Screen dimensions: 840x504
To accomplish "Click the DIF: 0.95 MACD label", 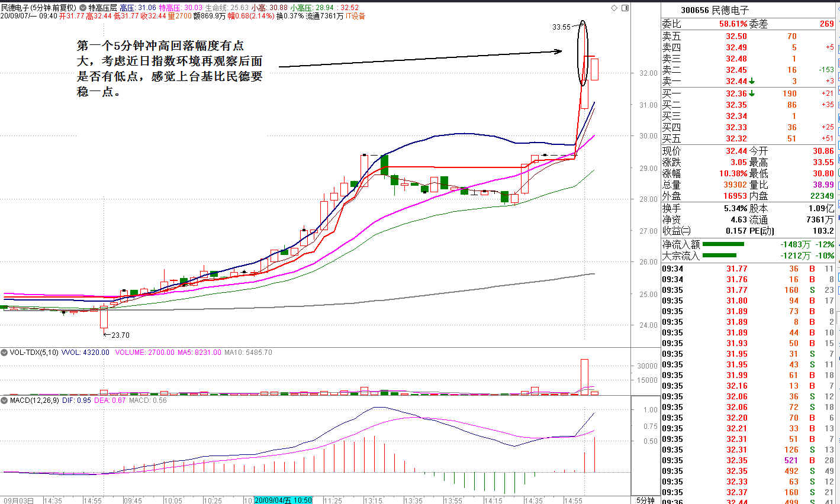I will (77, 400).
